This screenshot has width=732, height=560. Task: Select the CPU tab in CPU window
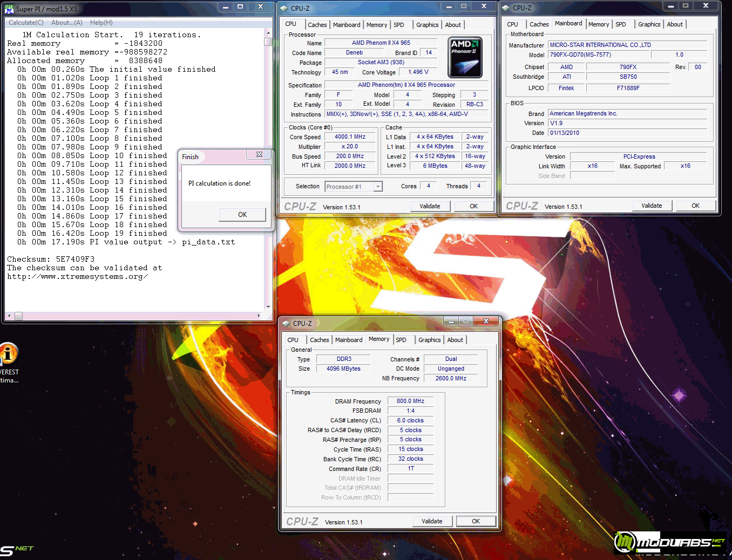[291, 24]
